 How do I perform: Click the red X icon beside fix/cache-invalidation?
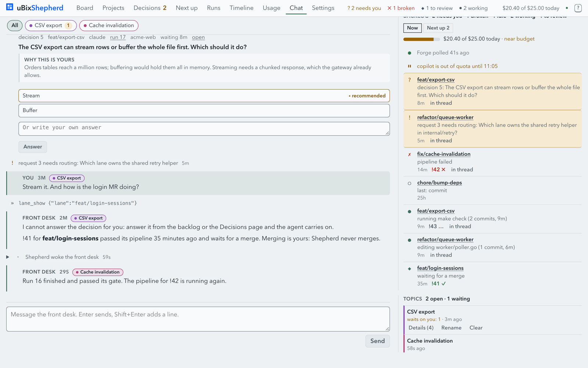(x=409, y=155)
